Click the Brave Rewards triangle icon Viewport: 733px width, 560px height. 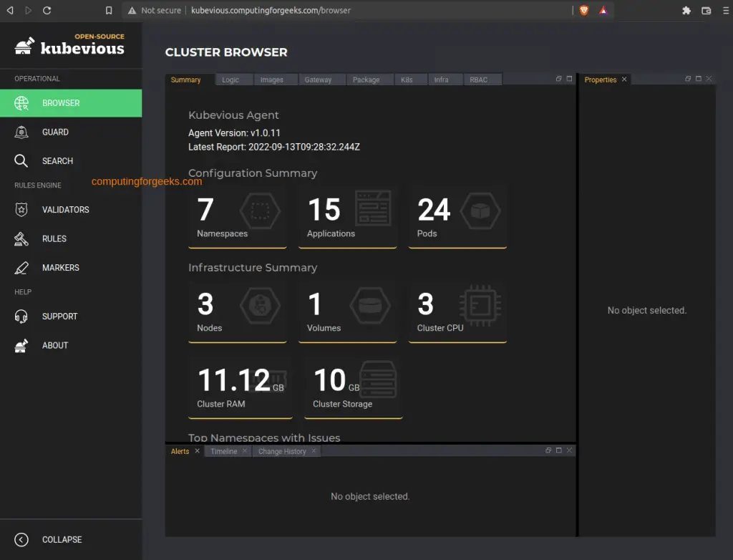pyautogui.click(x=603, y=10)
